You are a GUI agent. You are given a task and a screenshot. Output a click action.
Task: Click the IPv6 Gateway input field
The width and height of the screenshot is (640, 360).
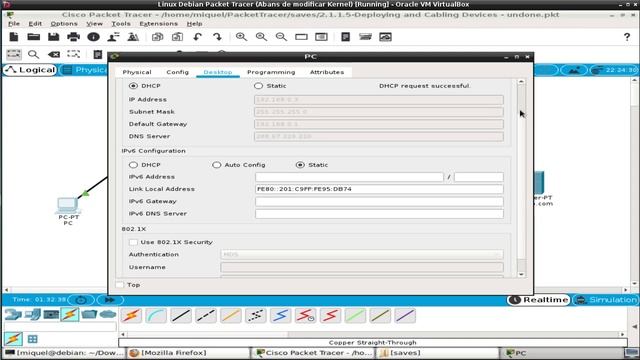379,201
